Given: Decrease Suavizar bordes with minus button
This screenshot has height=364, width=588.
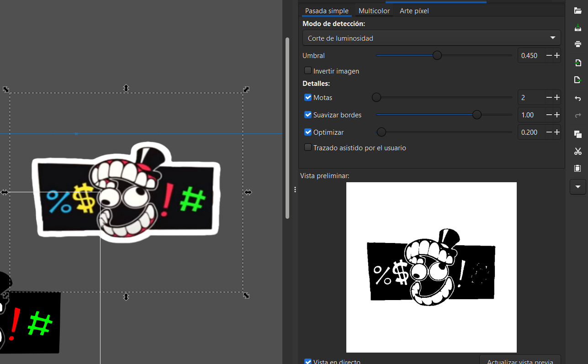Looking at the screenshot, I should tap(549, 115).
